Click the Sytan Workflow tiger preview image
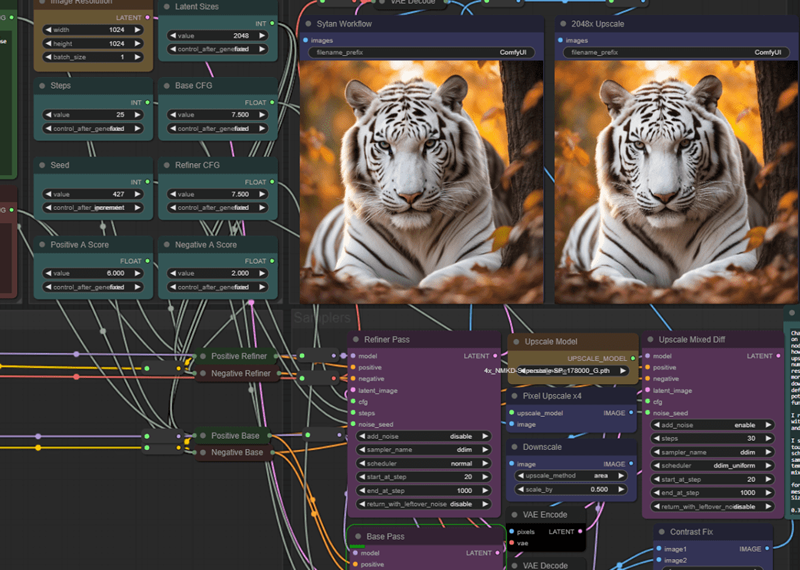The image size is (800, 570). tap(422, 180)
